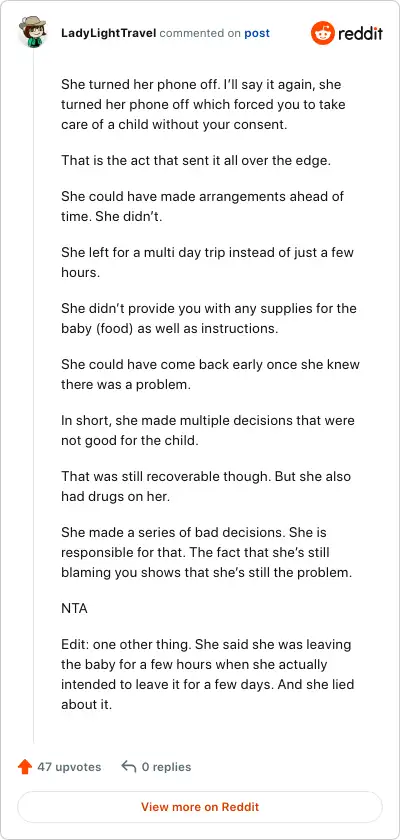Open the LadyLightTravel username link

click(109, 33)
